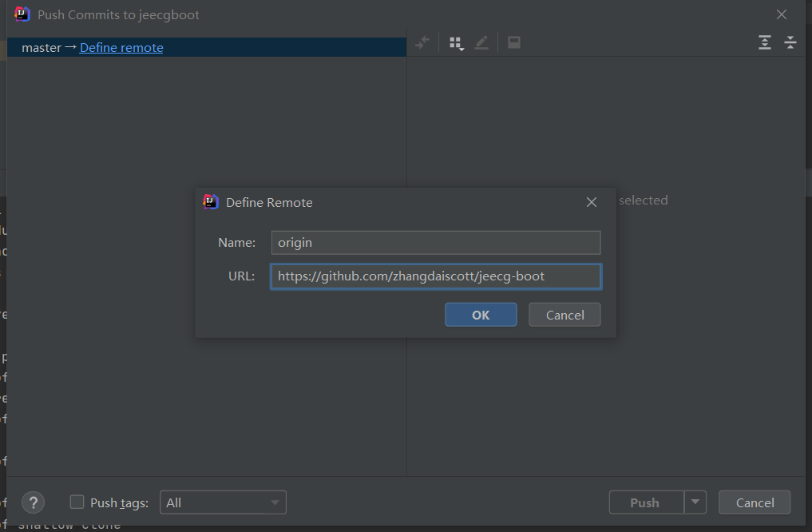Open the Group By grid icon

coord(456,43)
